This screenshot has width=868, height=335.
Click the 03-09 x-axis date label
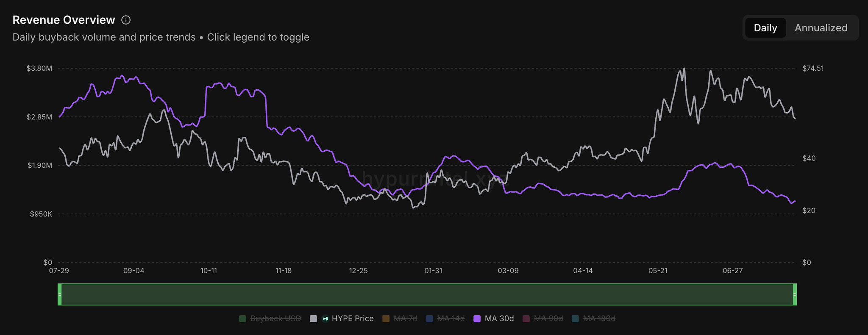(x=508, y=271)
